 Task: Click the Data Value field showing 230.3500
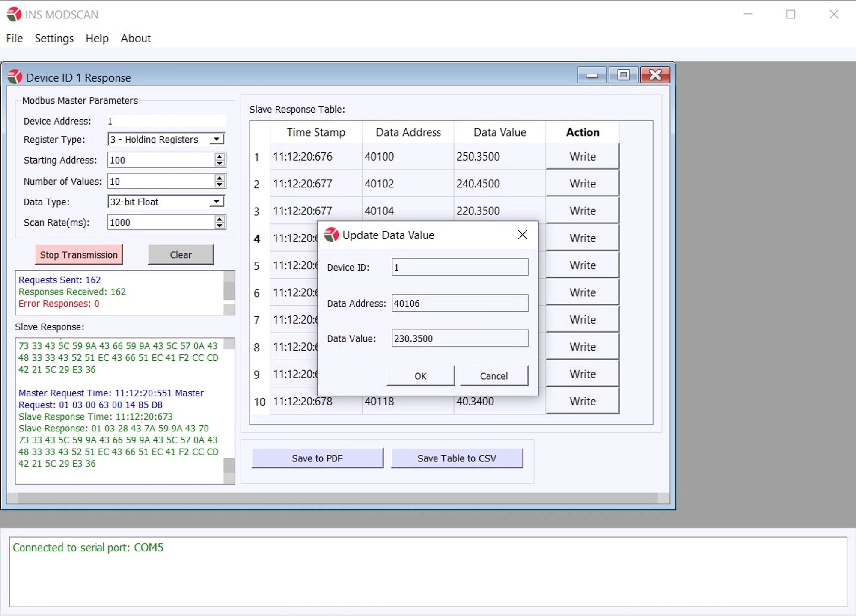pos(460,338)
